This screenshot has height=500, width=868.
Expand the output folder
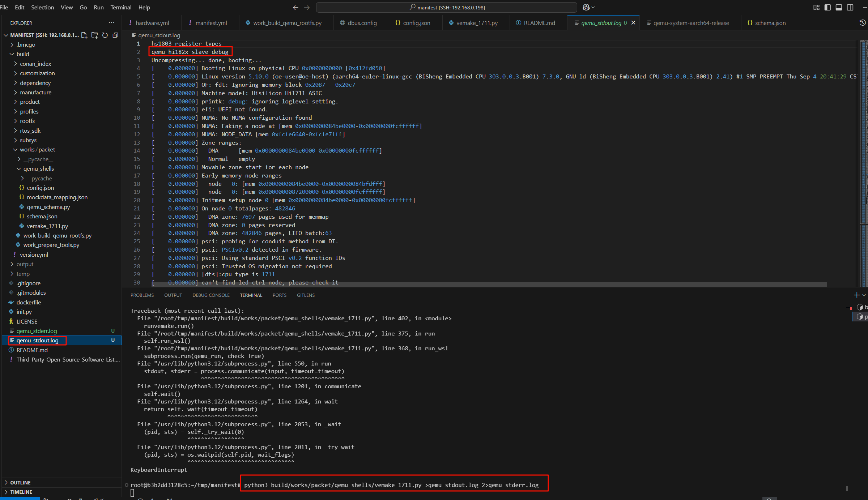[x=25, y=264]
